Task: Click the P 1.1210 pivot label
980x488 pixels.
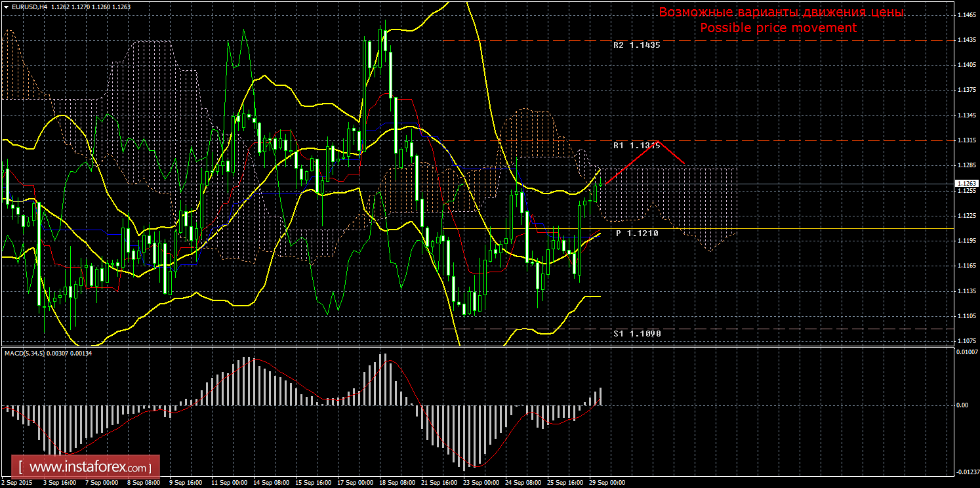Action: [636, 234]
